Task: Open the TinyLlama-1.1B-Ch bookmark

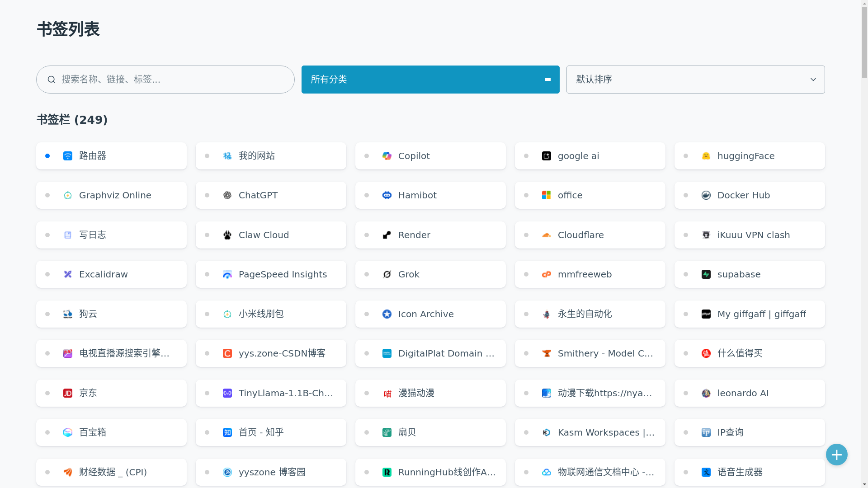Action: click(271, 393)
